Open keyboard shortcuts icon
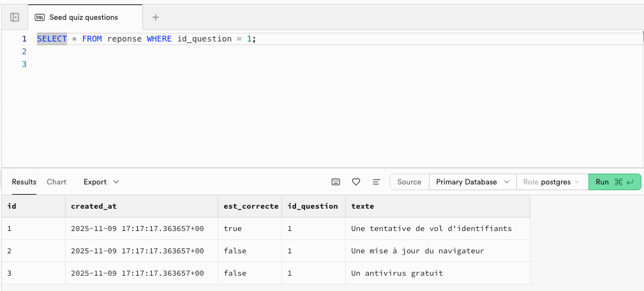 point(336,182)
